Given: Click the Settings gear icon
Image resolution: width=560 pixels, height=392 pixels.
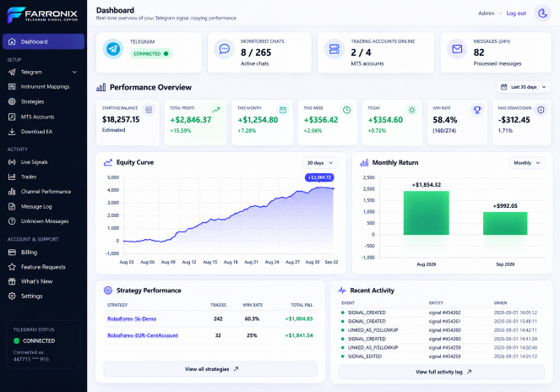Looking at the screenshot, I should point(12,297).
